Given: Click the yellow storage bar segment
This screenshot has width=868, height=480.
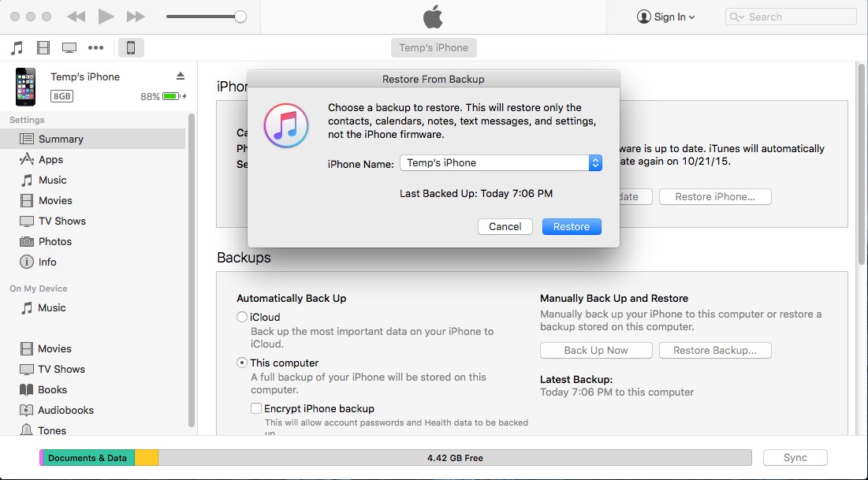Looking at the screenshot, I should 147,458.
